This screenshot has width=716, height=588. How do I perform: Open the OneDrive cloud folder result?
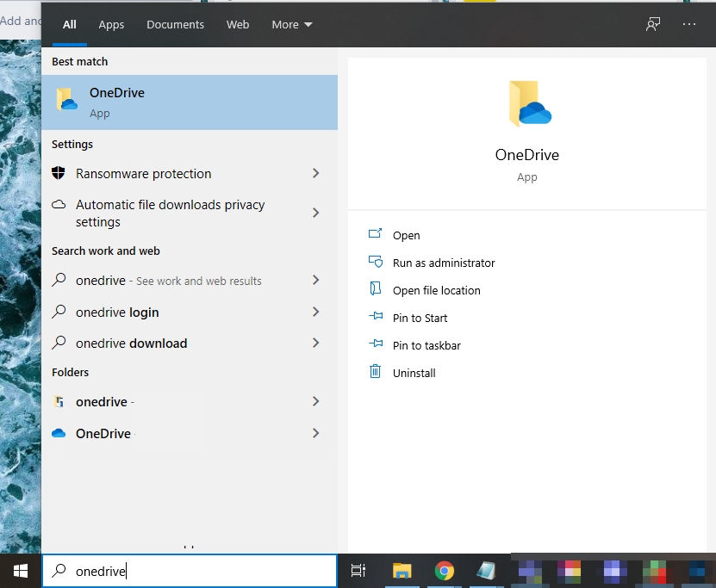190,433
